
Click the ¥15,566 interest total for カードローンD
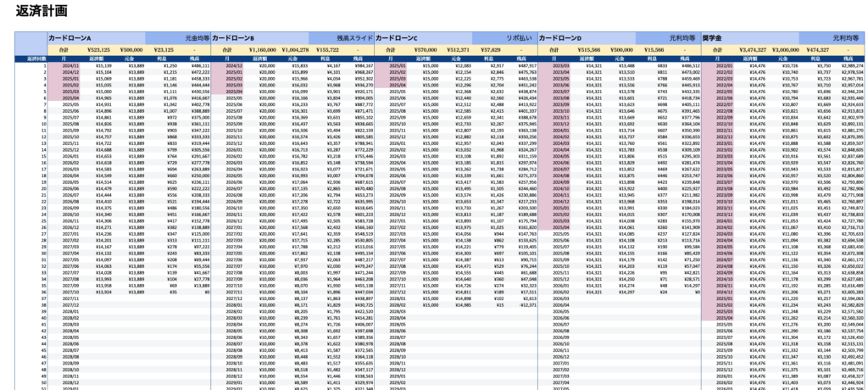[654, 50]
